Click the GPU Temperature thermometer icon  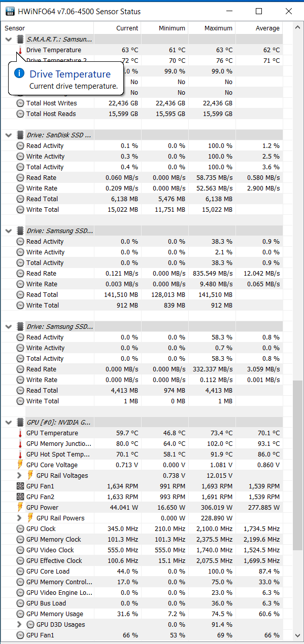20,433
